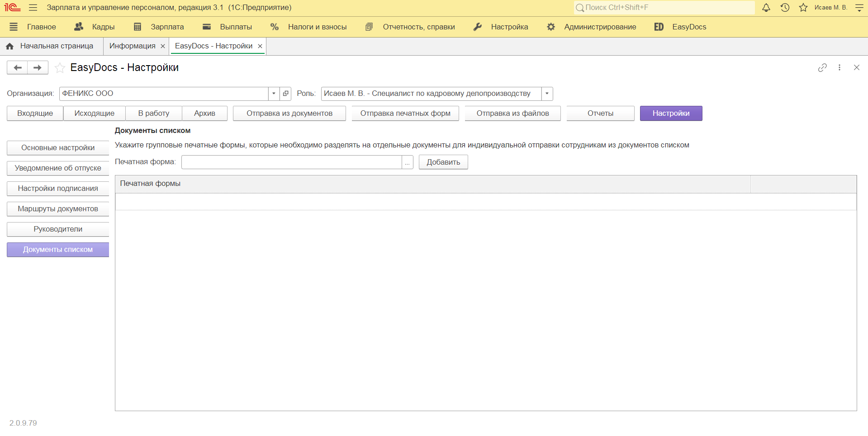Image resolution: width=868 pixels, height=436 pixels.
Task: Select the Маршруты документов settings page
Action: click(x=57, y=209)
